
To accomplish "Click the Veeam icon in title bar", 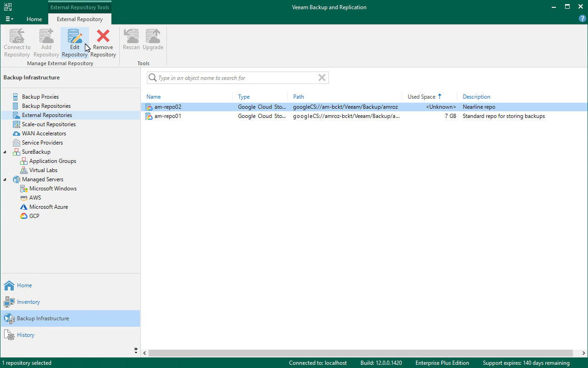I will (x=7, y=7).
